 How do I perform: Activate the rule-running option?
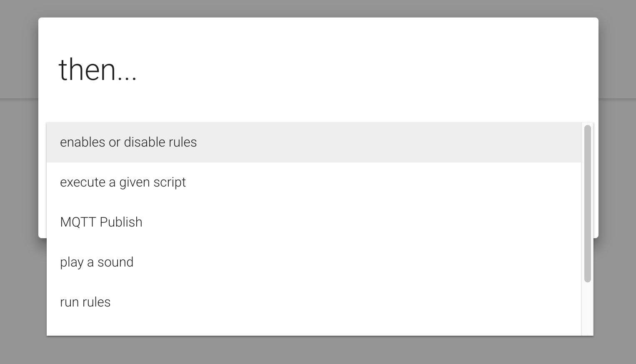(x=85, y=302)
